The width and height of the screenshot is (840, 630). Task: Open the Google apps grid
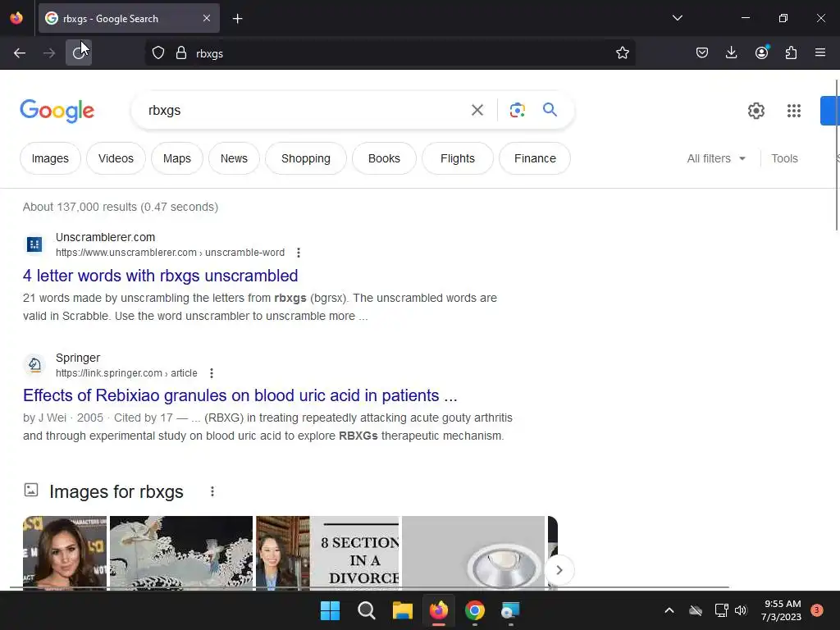[x=793, y=111]
